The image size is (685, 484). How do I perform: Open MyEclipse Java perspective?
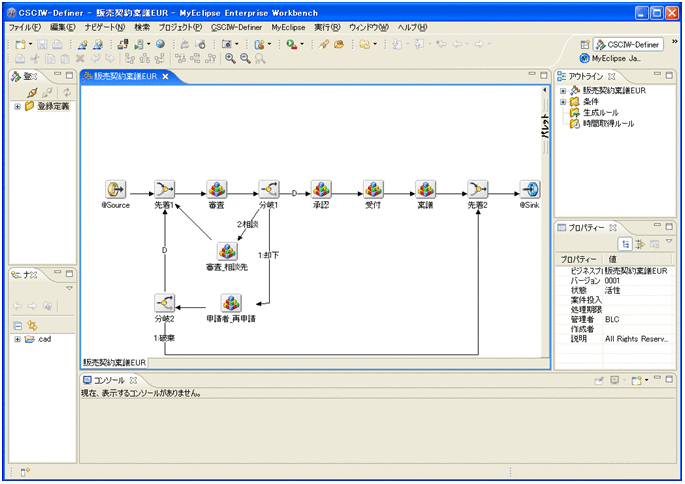pyautogui.click(x=610, y=58)
